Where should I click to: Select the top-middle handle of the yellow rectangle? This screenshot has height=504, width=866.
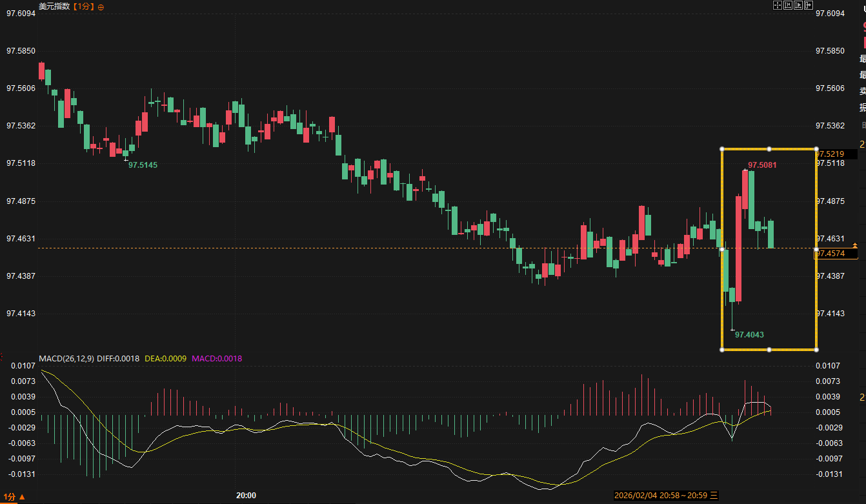click(769, 149)
